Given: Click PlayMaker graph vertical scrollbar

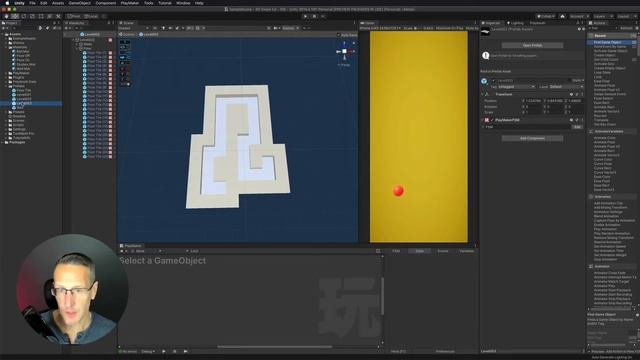Looking at the screenshot, I should [382, 296].
